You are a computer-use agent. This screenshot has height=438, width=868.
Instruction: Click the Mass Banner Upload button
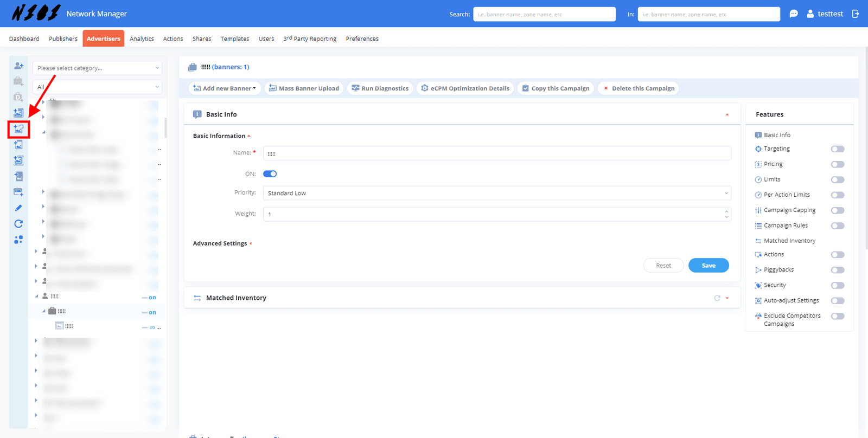304,88
